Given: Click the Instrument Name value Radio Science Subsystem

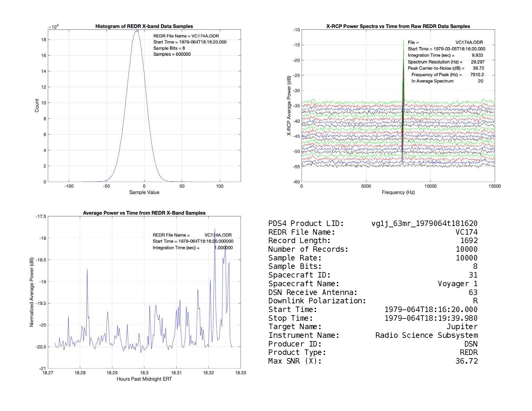Looking at the screenshot, I should point(426,336).
